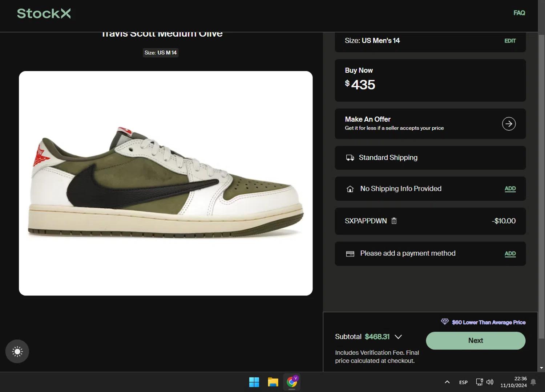Image resolution: width=545 pixels, height=392 pixels.
Task: Add a payment method via ADD link
Action: [x=510, y=254]
